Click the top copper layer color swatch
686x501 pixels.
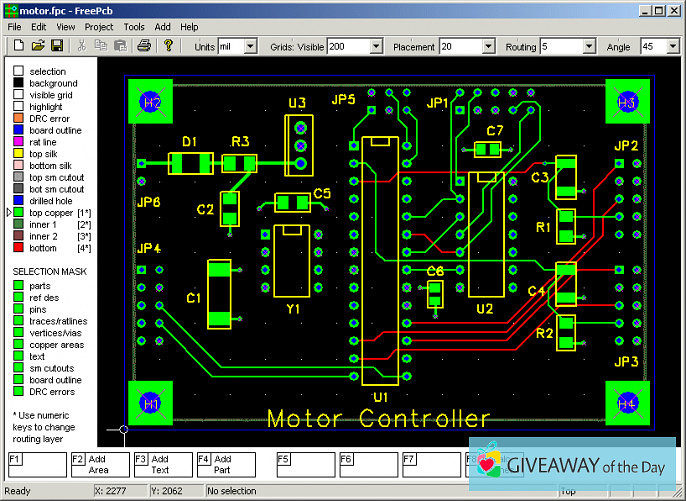coord(18,213)
